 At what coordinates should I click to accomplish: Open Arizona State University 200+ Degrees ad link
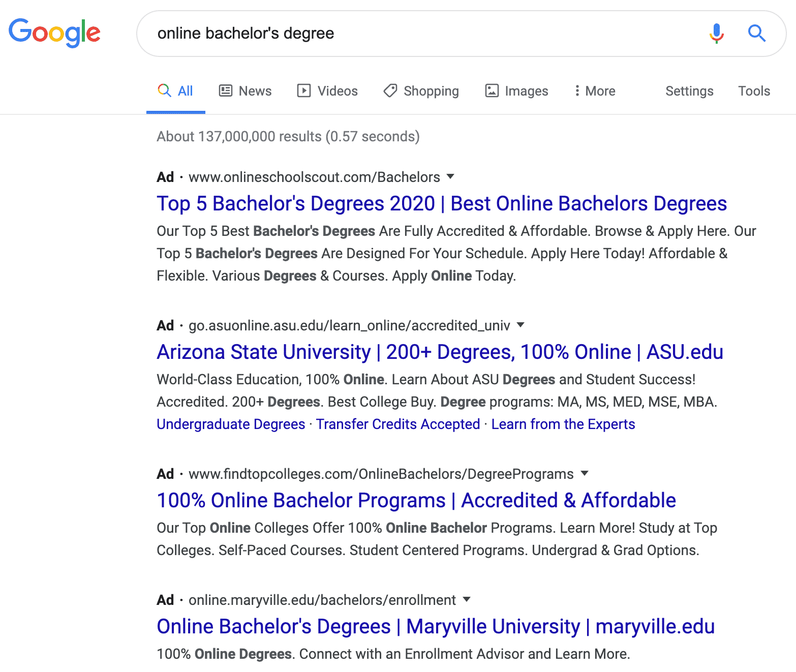pyautogui.click(x=440, y=352)
